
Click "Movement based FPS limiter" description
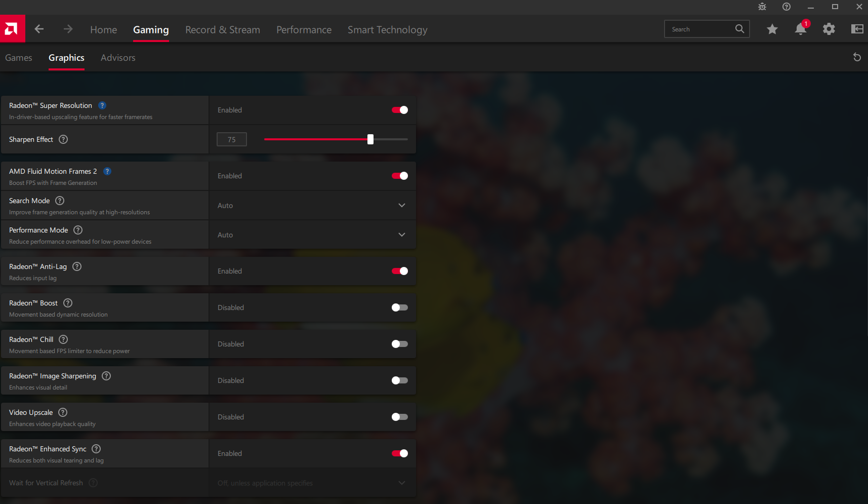pos(69,351)
